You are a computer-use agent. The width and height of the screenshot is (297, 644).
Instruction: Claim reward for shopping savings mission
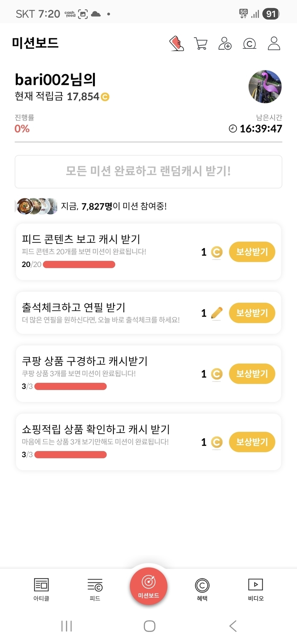click(x=252, y=442)
